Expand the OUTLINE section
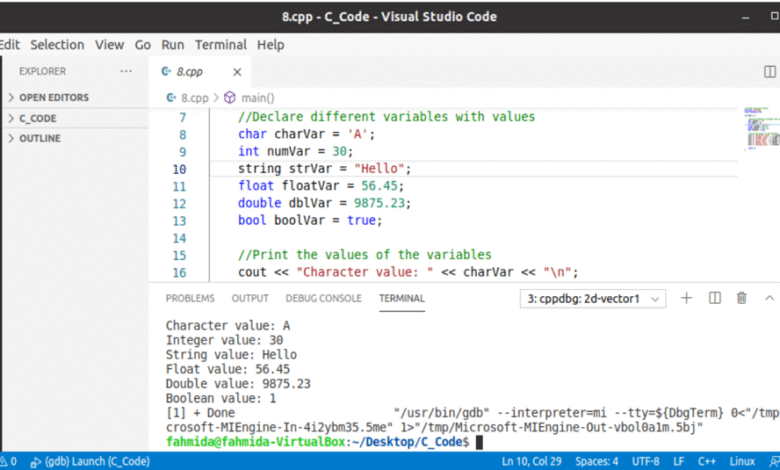The width and height of the screenshot is (780, 470). coord(40,138)
